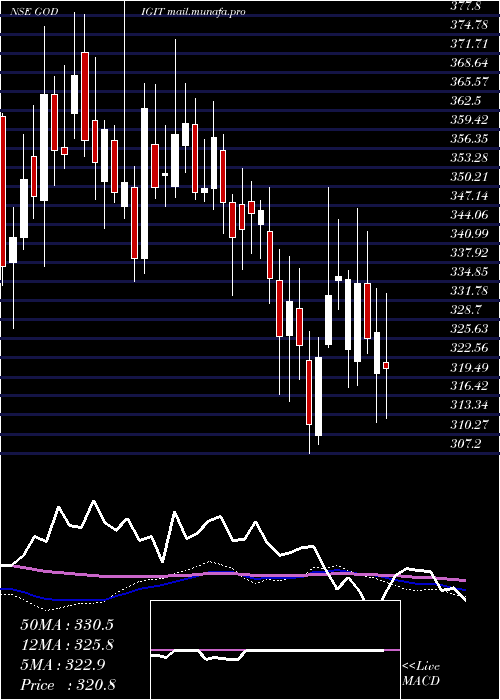Click the 5MA : 322.9 readout

click(62, 665)
